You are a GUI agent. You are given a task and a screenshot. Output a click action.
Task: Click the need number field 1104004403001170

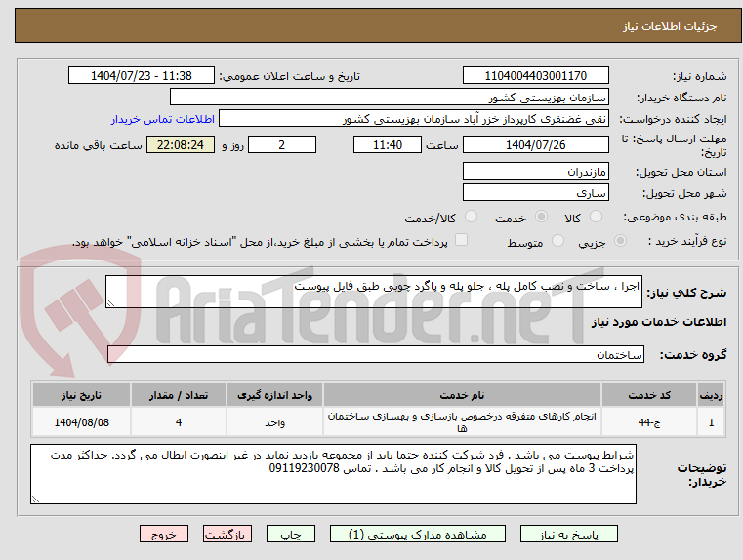[x=535, y=76]
